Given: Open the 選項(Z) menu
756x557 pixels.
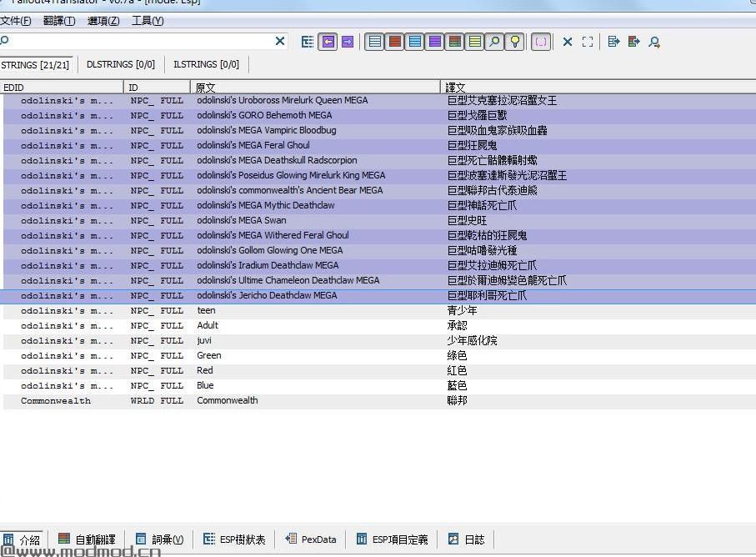Looking at the screenshot, I should point(103,21).
